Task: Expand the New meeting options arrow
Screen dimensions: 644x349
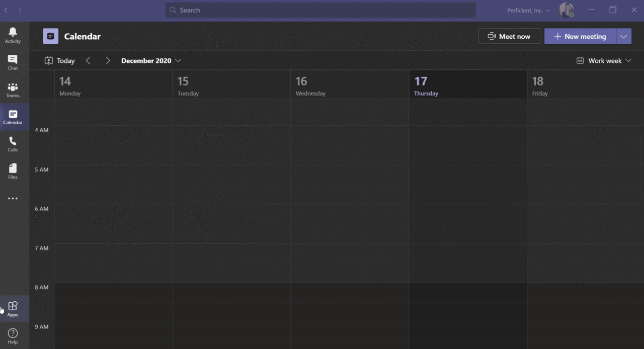Action: (x=624, y=36)
